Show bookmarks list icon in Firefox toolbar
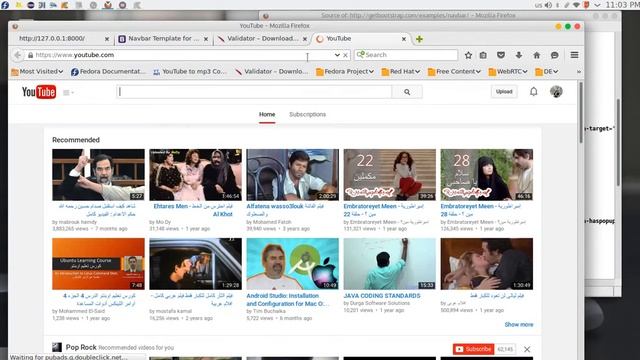Screen dimensions: 640x360 pos(483,55)
